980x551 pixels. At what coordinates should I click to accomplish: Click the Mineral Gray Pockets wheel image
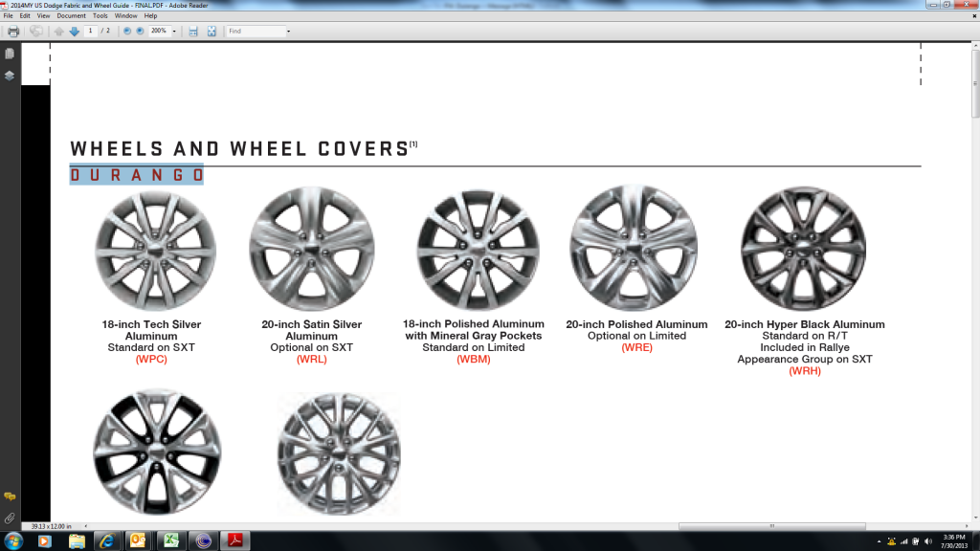click(x=479, y=250)
